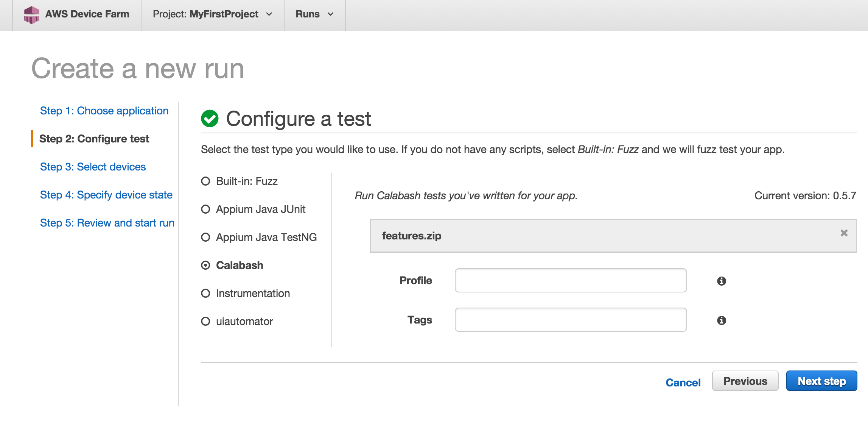Go to Step 1: Choose application
The width and height of the screenshot is (868, 422).
[x=104, y=111]
